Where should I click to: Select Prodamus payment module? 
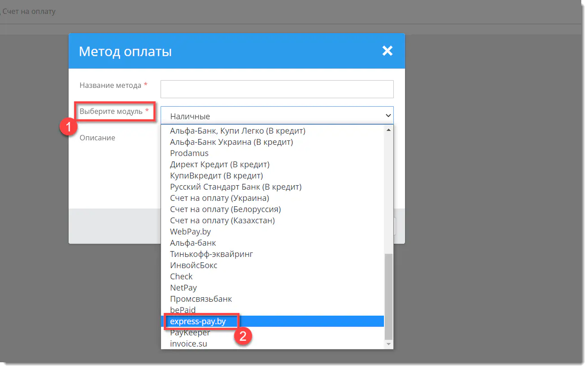tap(189, 153)
